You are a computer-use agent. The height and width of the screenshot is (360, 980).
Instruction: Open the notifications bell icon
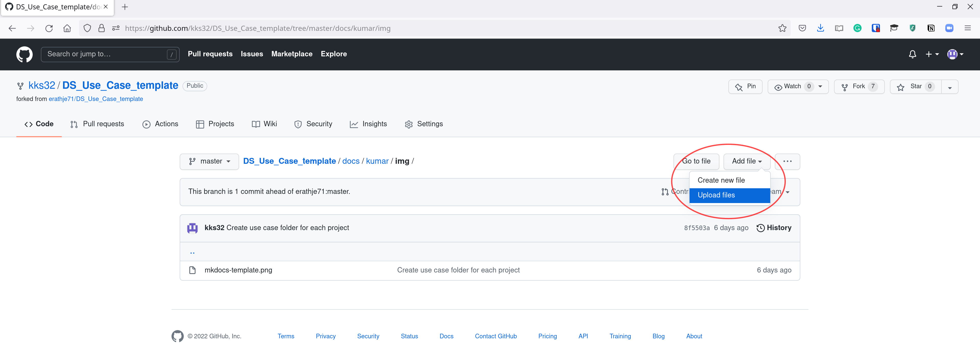(912, 54)
